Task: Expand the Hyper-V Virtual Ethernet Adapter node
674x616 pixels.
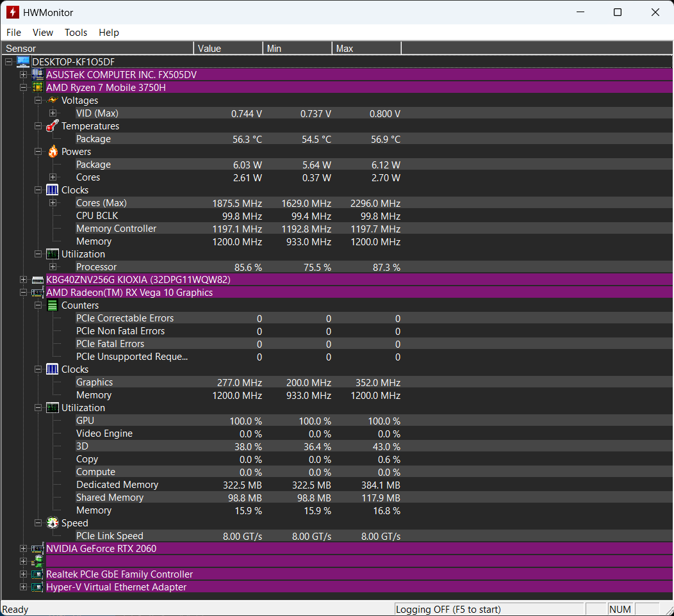Action: pos(23,587)
